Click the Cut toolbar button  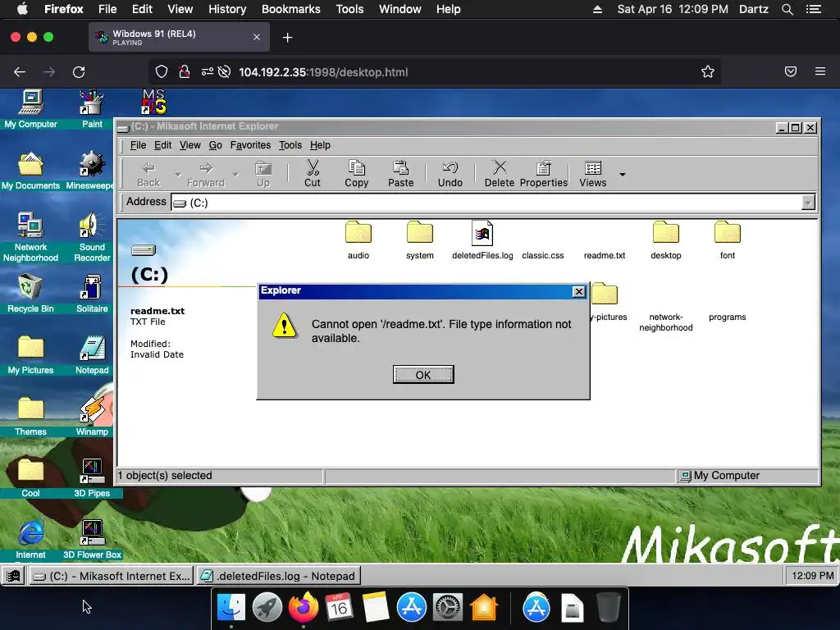pos(313,174)
